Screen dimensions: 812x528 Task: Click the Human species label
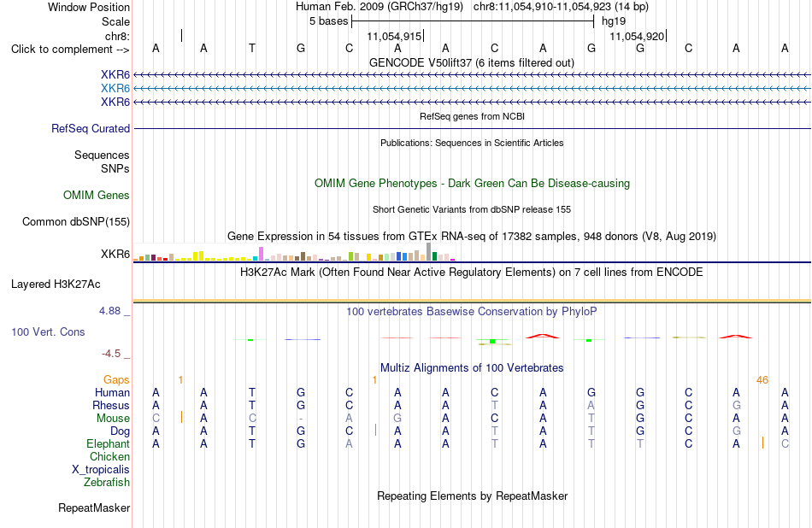click(x=112, y=393)
